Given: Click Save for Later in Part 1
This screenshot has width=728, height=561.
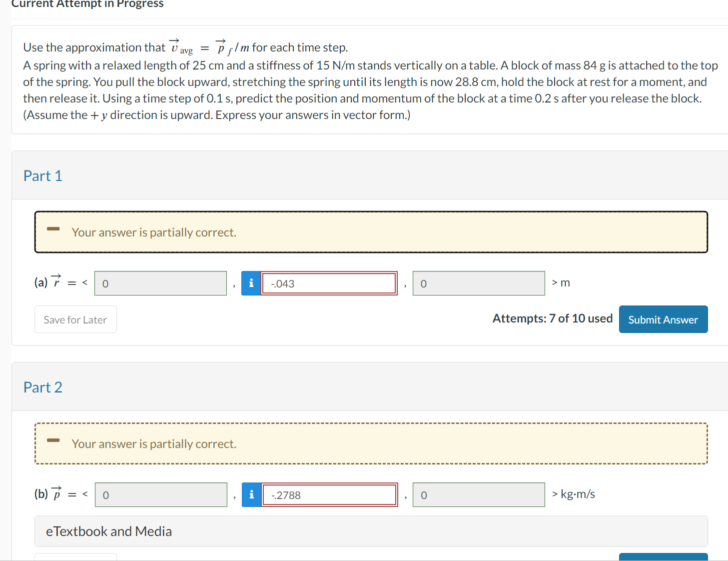Looking at the screenshot, I should point(75,319).
